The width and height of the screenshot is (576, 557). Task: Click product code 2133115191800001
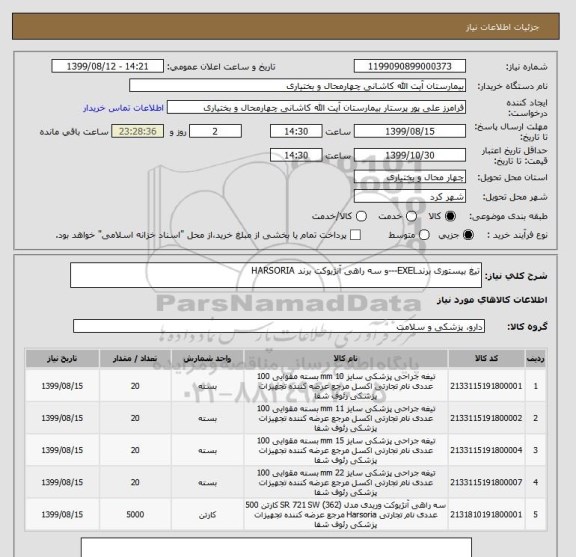(486, 386)
